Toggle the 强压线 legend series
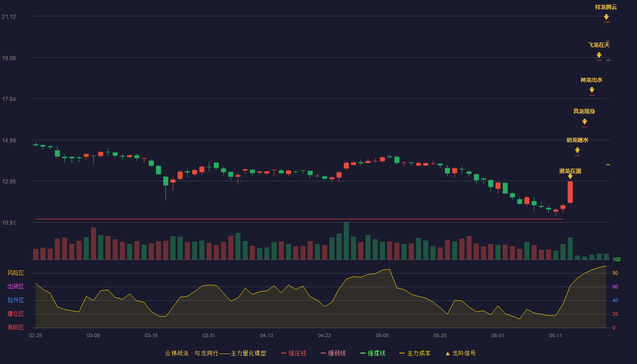The width and height of the screenshot is (637, 364). coord(293,354)
